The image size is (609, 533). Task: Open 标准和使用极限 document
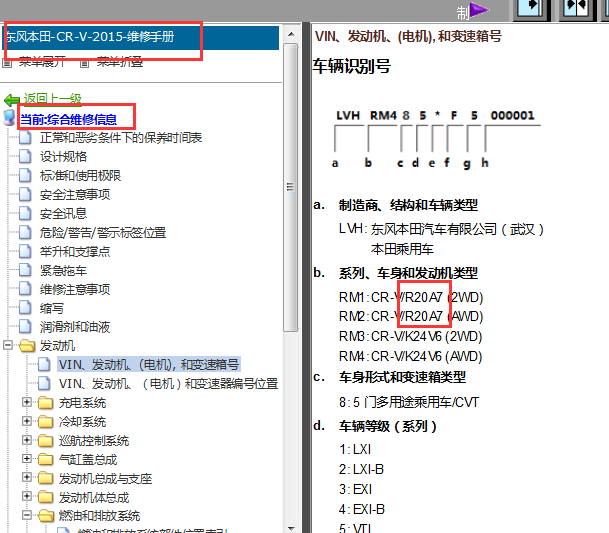80,176
